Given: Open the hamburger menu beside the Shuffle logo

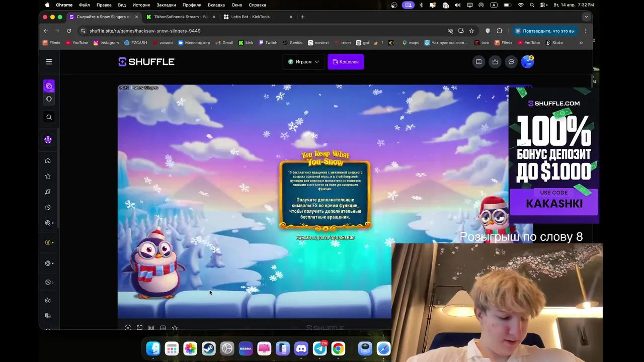Looking at the screenshot, I should pos(49,62).
